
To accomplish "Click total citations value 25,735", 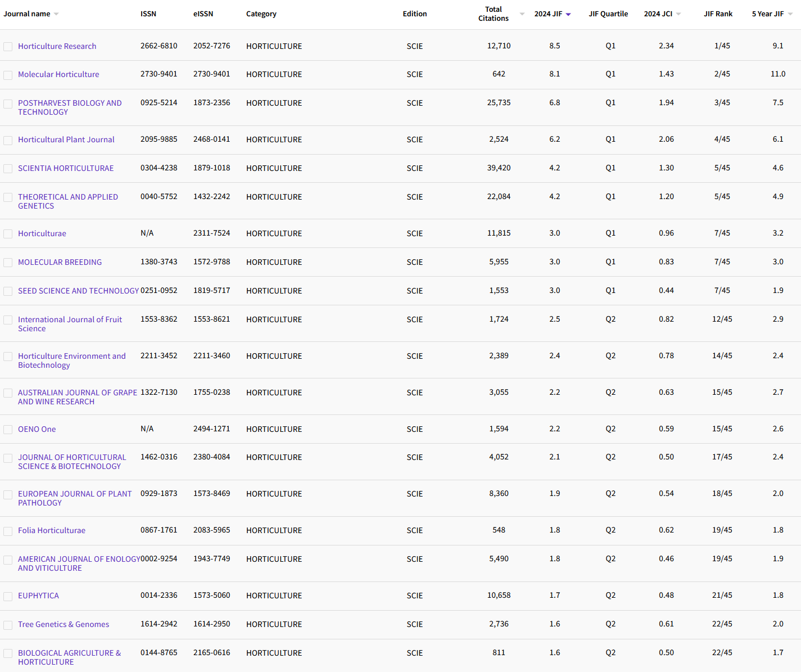I will [x=499, y=103].
